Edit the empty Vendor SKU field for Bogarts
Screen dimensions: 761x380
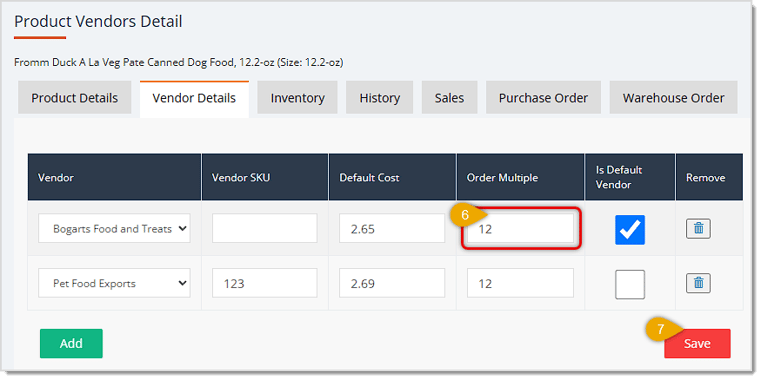click(265, 228)
